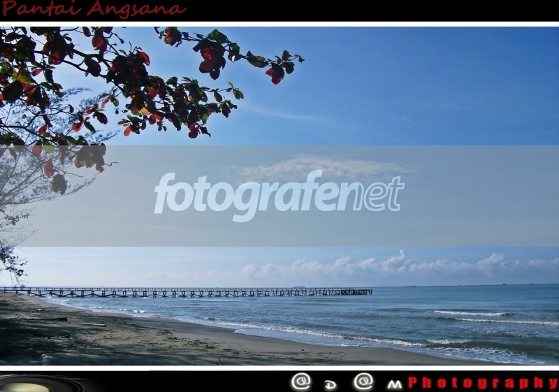Click the red "Photography" caption text
559x392 pixels.
[484, 383]
